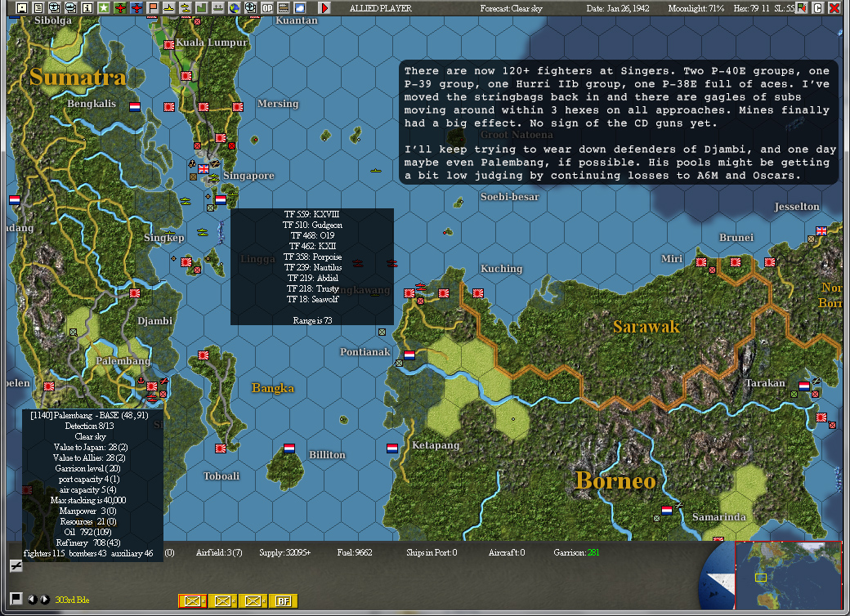Click the Palembang city label
Screen dimensions: 850x616
point(123,361)
